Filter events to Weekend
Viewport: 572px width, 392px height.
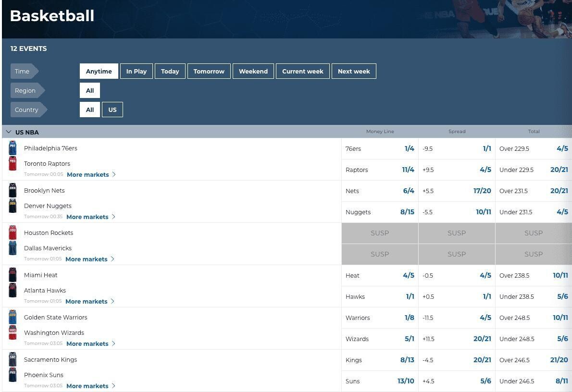point(253,71)
